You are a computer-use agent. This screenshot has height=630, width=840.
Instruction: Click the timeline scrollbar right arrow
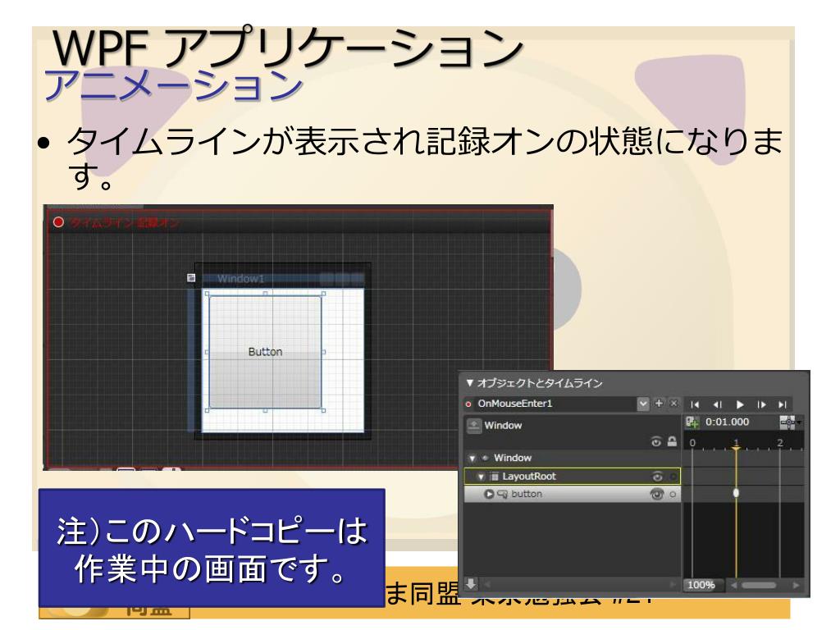[796, 585]
